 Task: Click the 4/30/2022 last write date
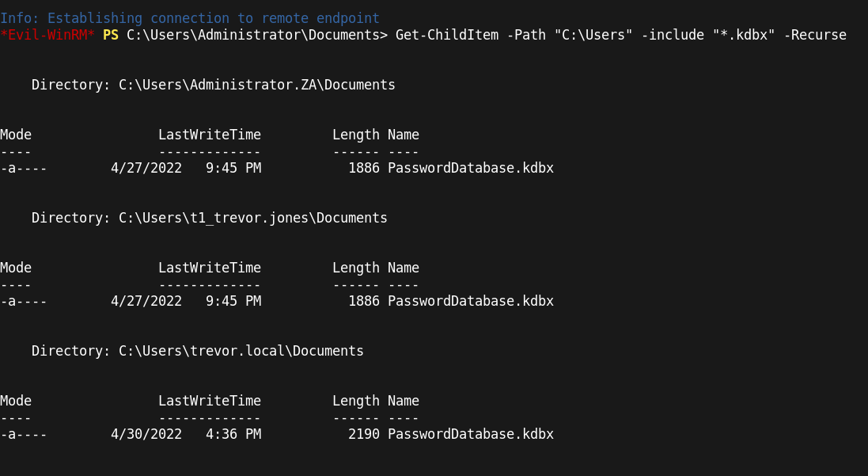146,434
